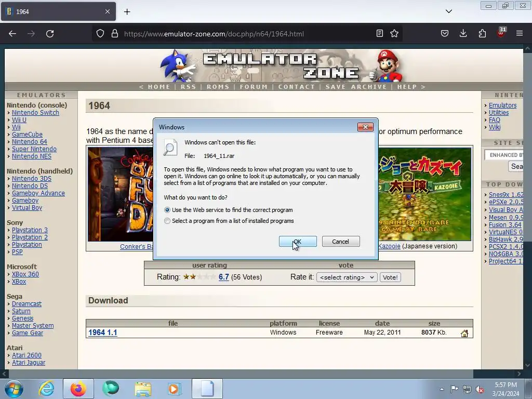Open Nintendo Switch emulators link
Image resolution: width=532 pixels, height=399 pixels.
coord(35,113)
